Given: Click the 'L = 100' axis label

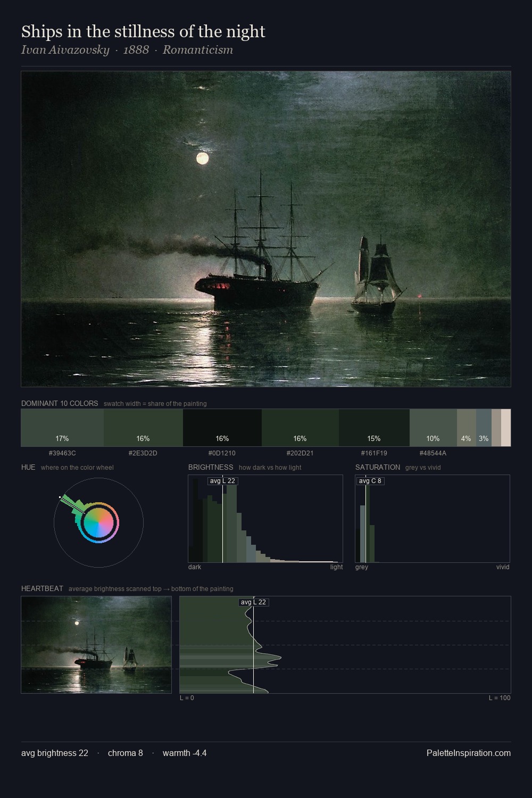Looking at the screenshot, I should coord(500,698).
